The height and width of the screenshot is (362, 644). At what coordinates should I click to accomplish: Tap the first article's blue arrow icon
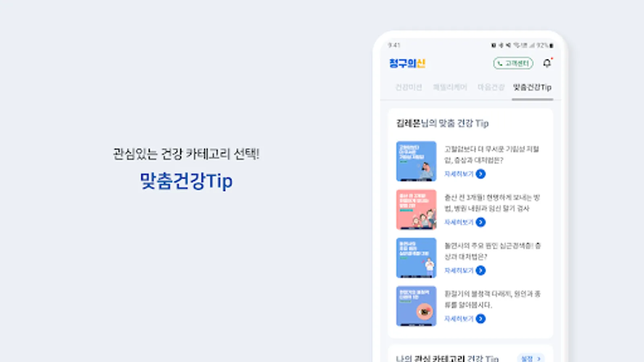coord(481,174)
